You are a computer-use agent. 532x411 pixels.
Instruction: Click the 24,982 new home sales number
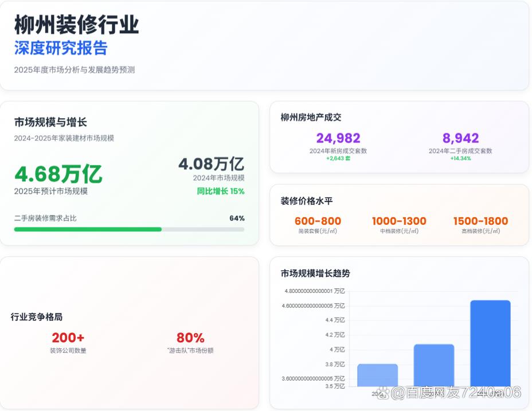[338, 138]
